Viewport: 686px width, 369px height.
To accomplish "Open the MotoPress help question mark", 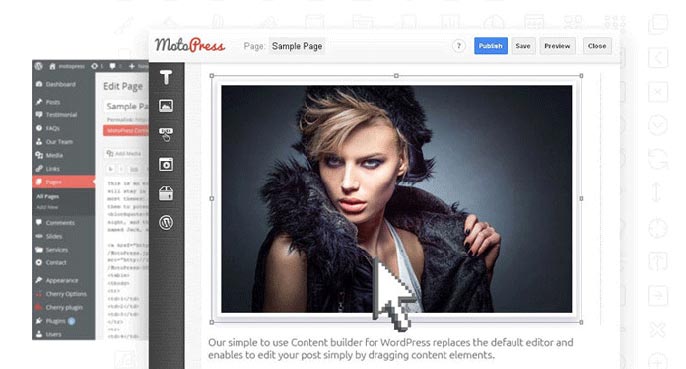I will pyautogui.click(x=458, y=46).
